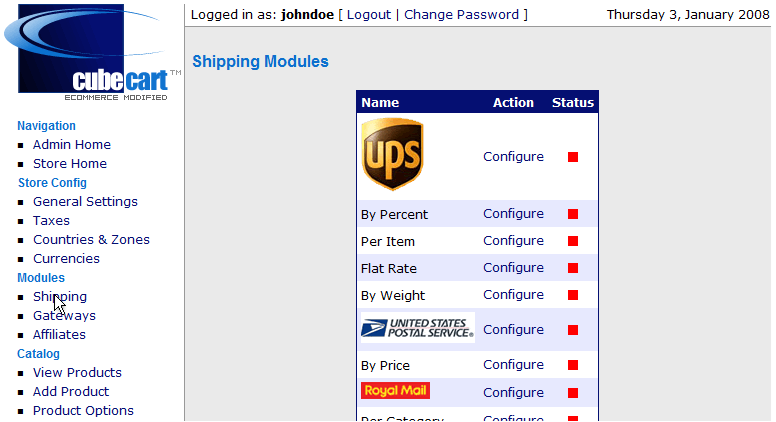Toggle the By Percent red status indicator
The height and width of the screenshot is (422, 776).
573,214
